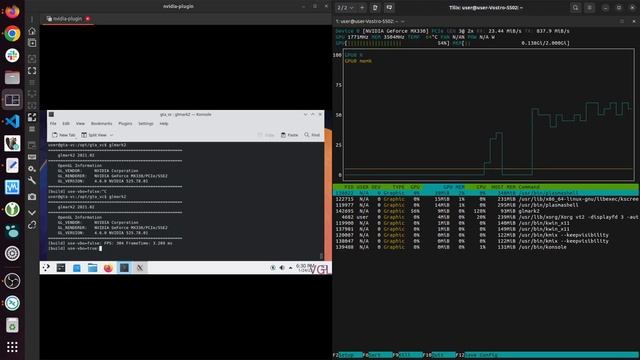Click the home icon in remote viewer sidebar
The image size is (640, 360).
[32, 31]
